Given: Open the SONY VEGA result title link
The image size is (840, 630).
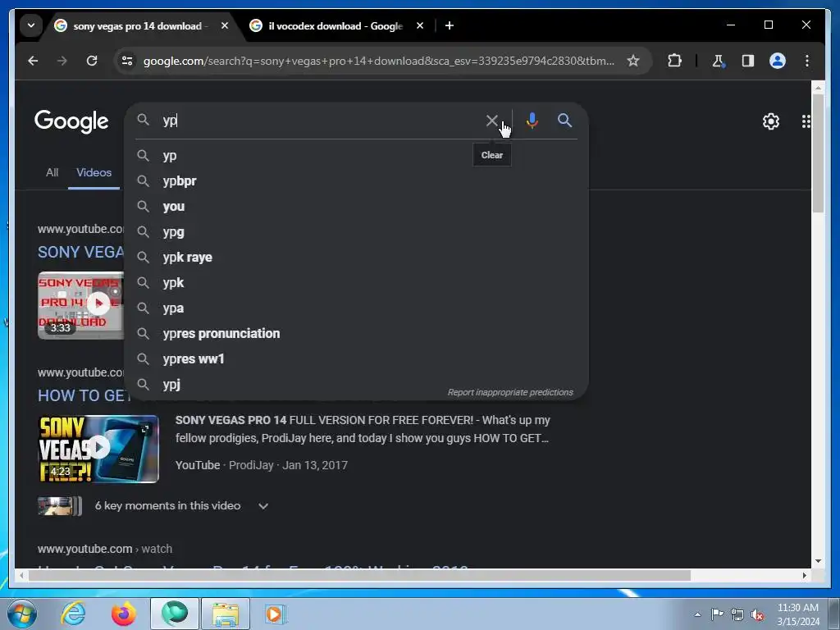Looking at the screenshot, I should [80, 252].
